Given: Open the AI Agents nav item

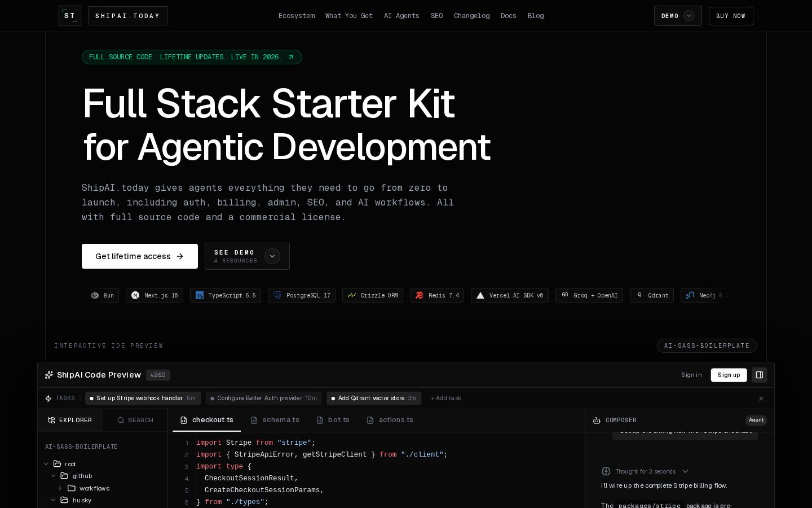Looking at the screenshot, I should point(401,16).
